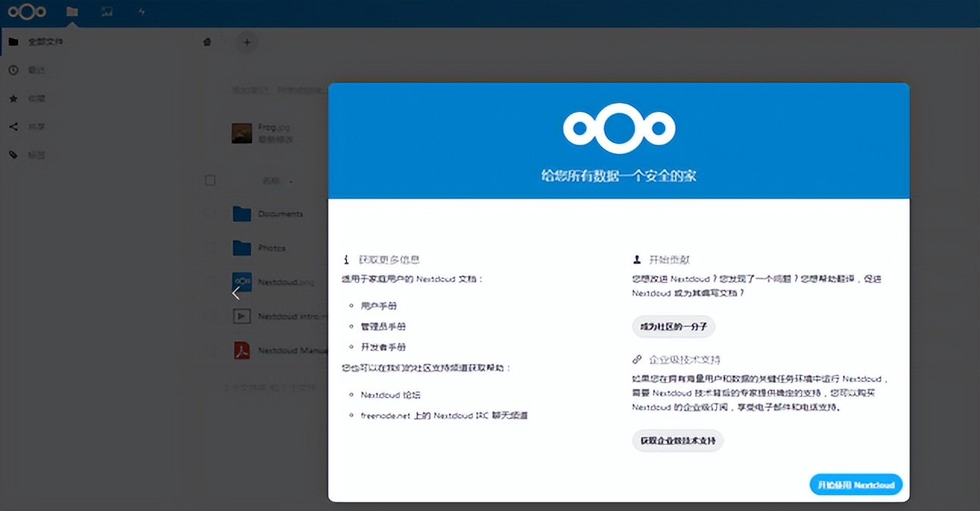Viewport: 980px width, 511px height.
Task: Open 全部文件 (All files) in sidebar
Action: tap(34, 42)
